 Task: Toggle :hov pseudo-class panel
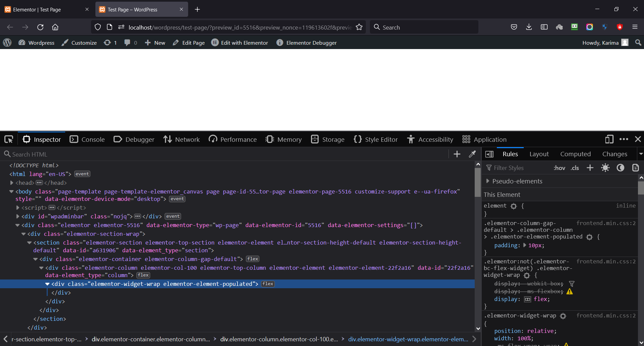coord(559,168)
